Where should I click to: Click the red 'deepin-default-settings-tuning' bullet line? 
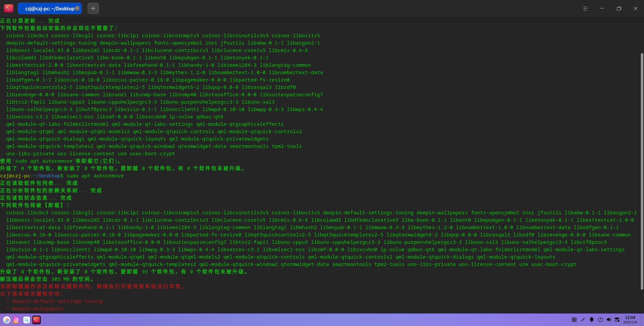pos(57,301)
